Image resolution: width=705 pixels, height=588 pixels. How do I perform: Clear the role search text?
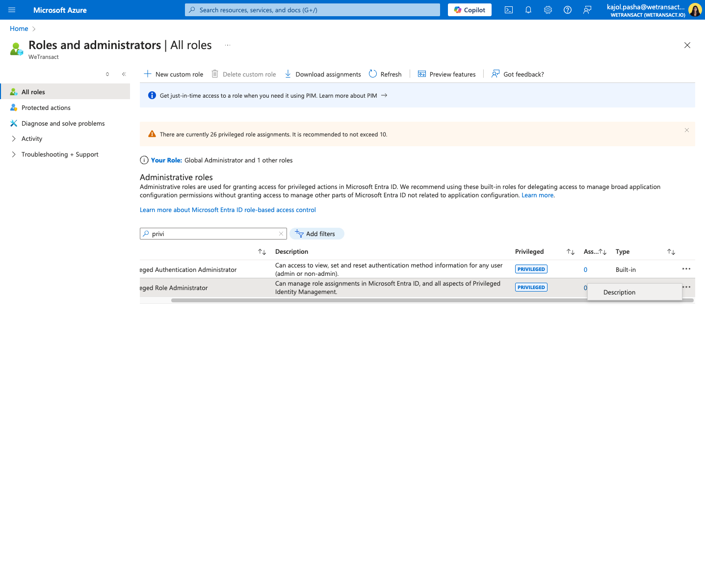pos(281,234)
